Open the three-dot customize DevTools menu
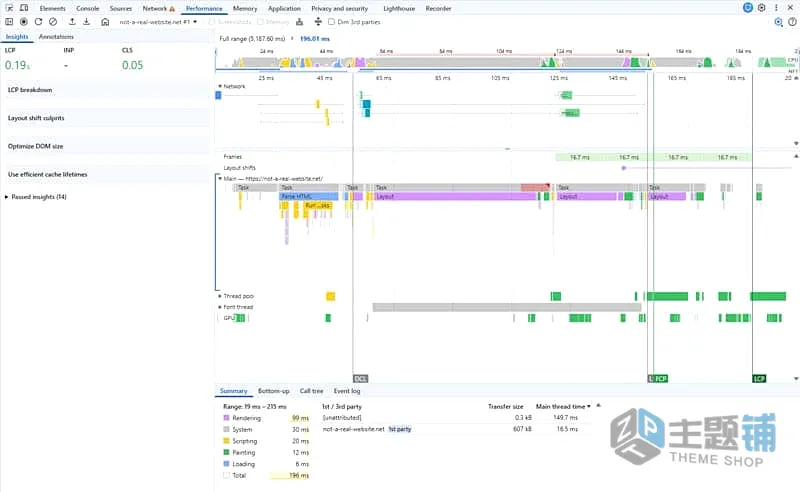Screen dimensions: 800x492 point(776,8)
